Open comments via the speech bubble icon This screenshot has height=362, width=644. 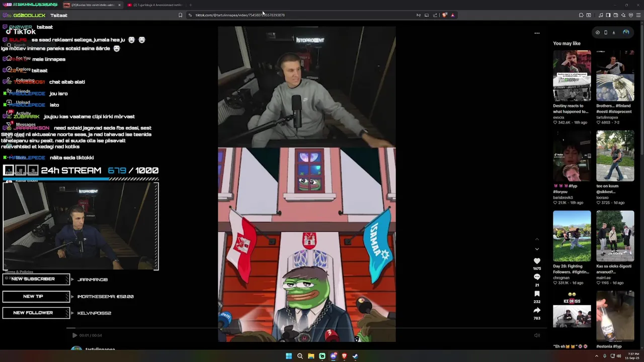click(537, 277)
